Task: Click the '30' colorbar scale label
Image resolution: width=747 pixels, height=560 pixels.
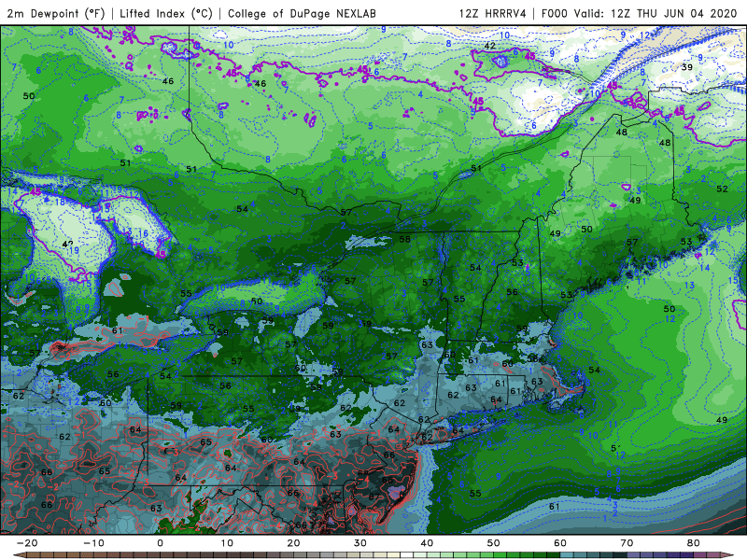Action: pyautogui.click(x=360, y=543)
